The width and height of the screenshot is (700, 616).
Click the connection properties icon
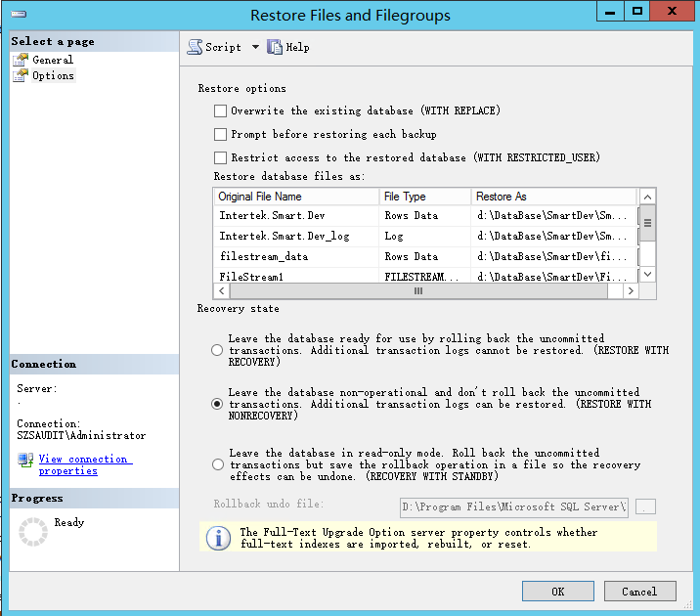(x=25, y=460)
